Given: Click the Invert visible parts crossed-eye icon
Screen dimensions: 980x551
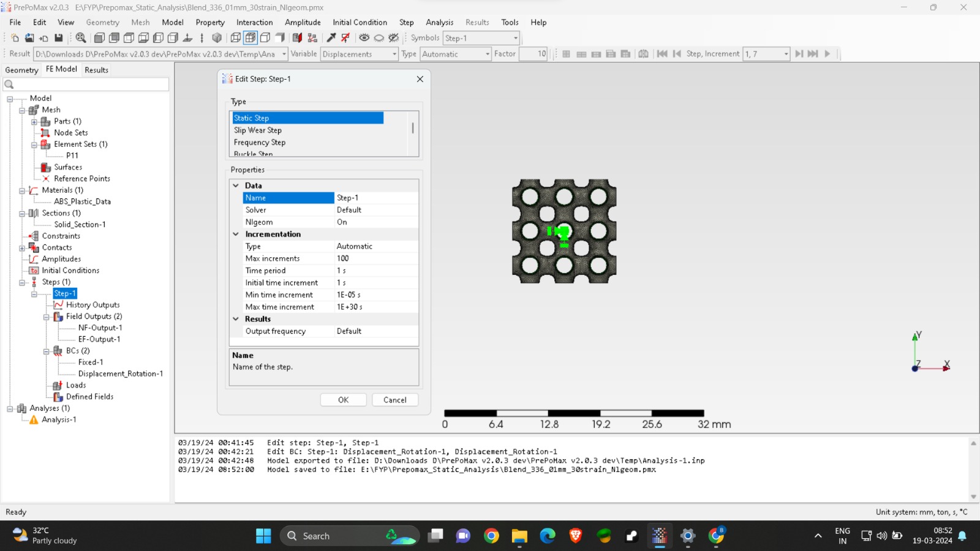Looking at the screenshot, I should (x=394, y=38).
